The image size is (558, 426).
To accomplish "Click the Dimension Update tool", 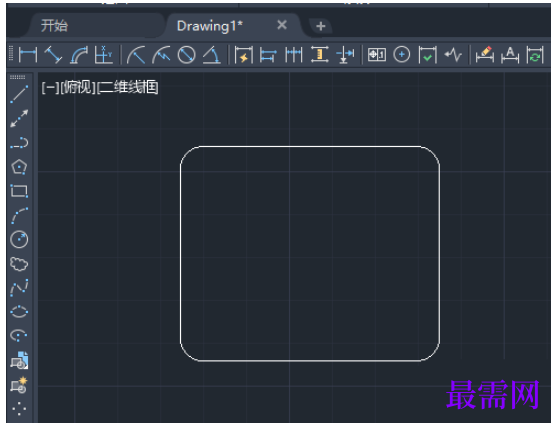I will (535, 55).
